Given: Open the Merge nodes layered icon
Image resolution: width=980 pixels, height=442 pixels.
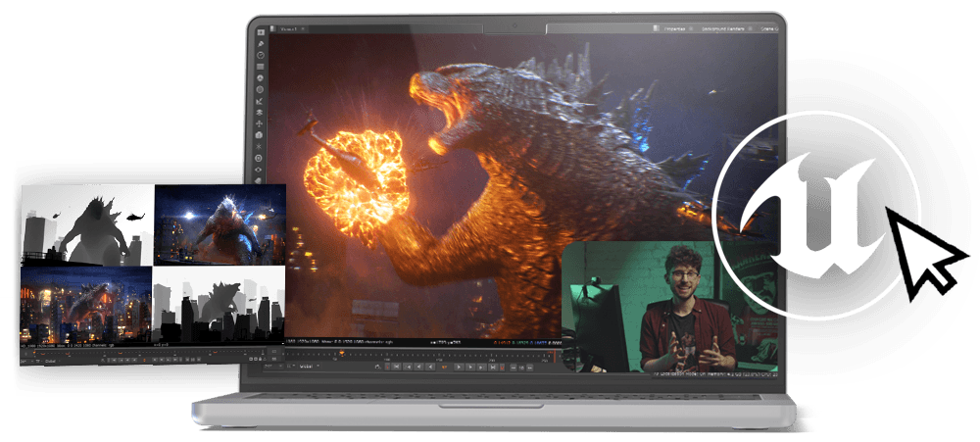Looking at the screenshot, I should [x=260, y=113].
